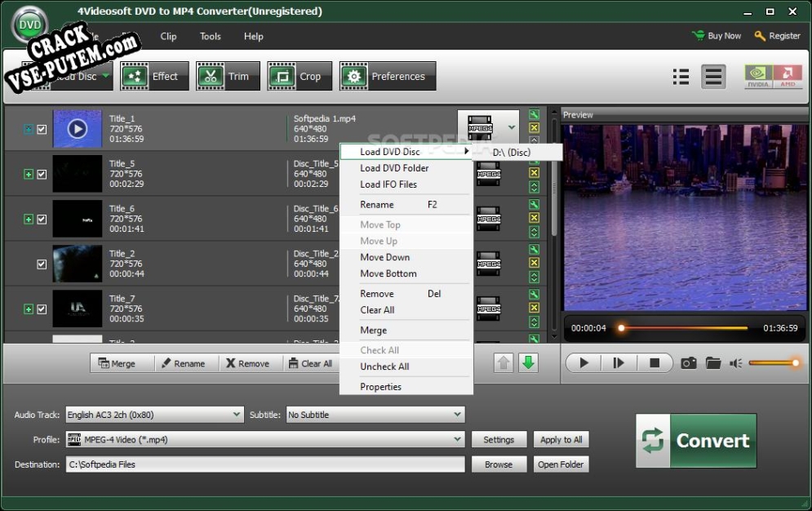Choose Load IFO Files in context menu

406,184
